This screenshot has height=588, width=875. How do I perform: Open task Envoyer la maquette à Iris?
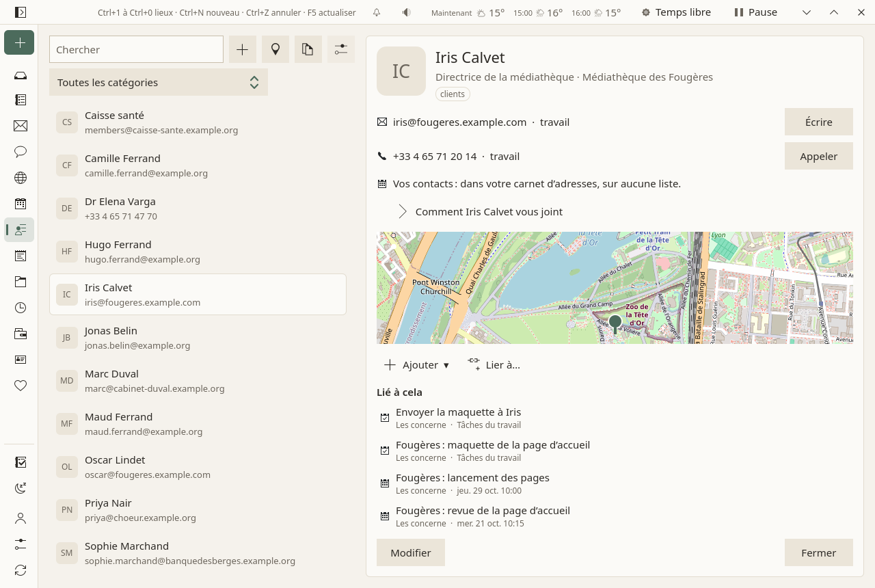[x=615, y=418]
